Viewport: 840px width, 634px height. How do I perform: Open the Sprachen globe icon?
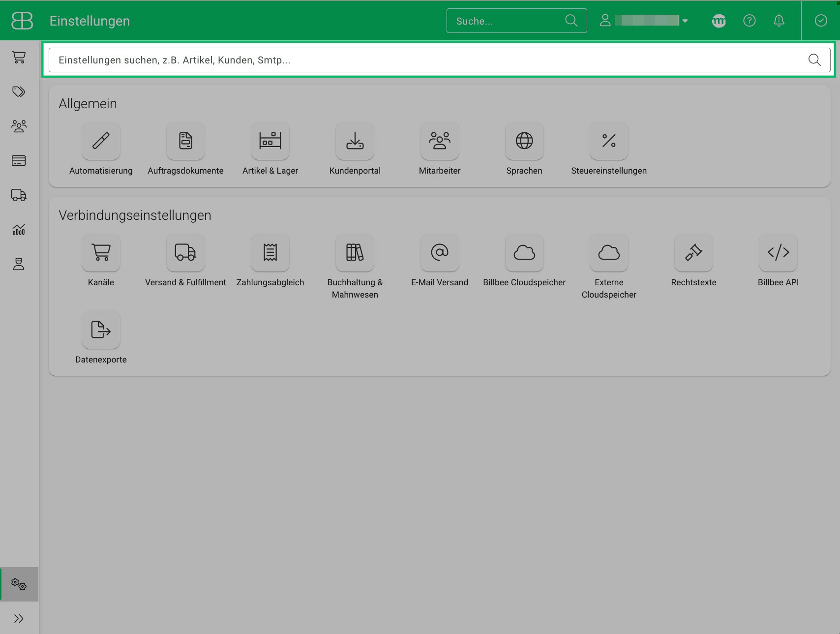click(x=524, y=141)
